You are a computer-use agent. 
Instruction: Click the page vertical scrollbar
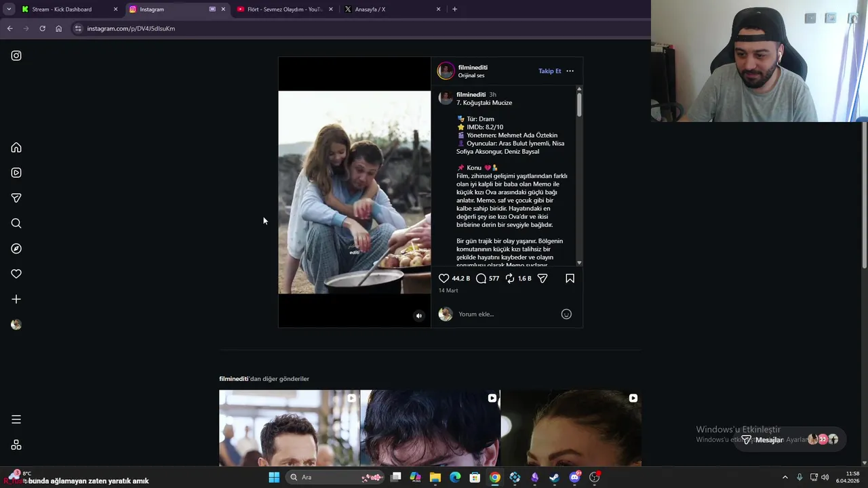[865, 195]
